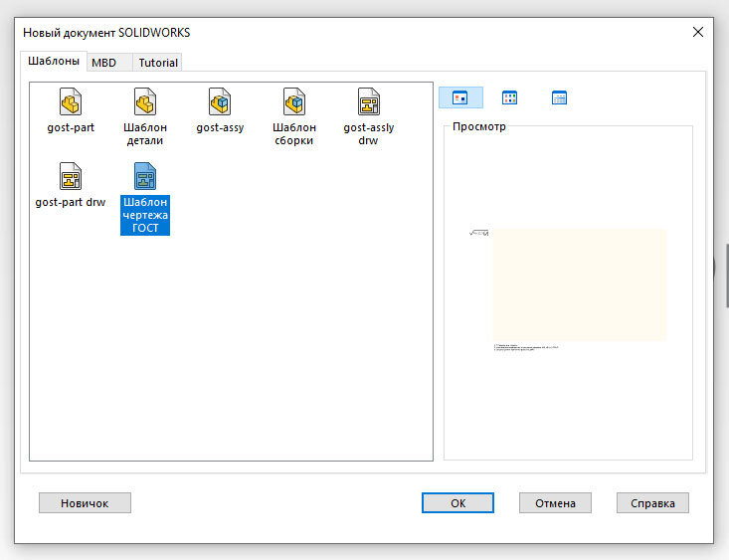Click the Шаблон детали label text

pyautogui.click(x=145, y=134)
